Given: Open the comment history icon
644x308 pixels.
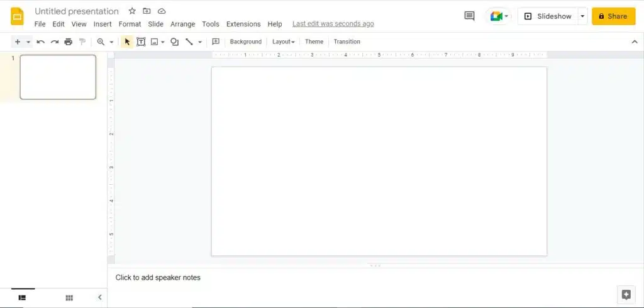Looking at the screenshot, I should [x=469, y=16].
